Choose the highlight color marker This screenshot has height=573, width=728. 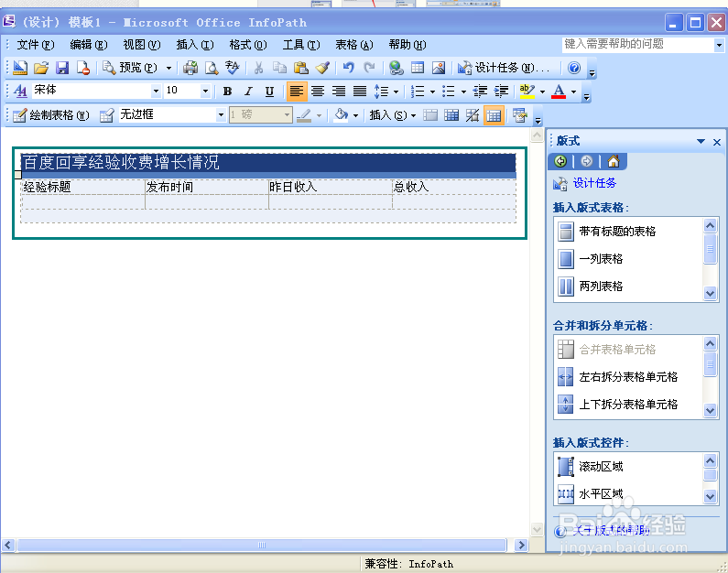pos(527,91)
